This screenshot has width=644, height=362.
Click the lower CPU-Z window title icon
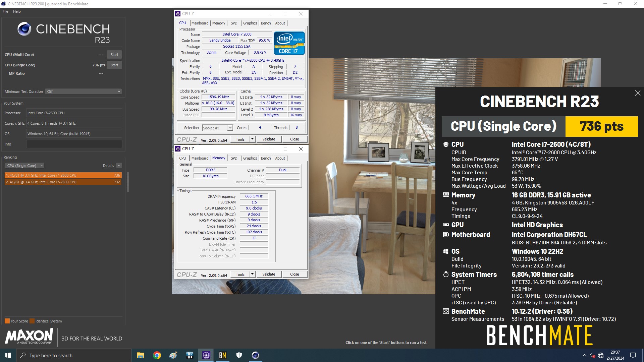point(178,149)
